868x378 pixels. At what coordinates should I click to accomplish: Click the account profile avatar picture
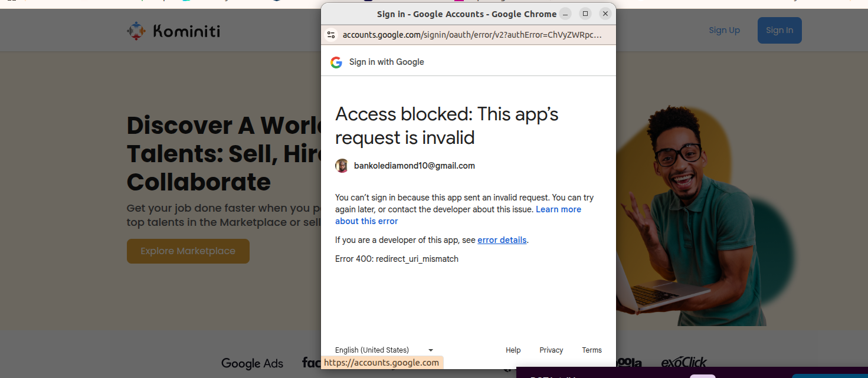[342, 166]
